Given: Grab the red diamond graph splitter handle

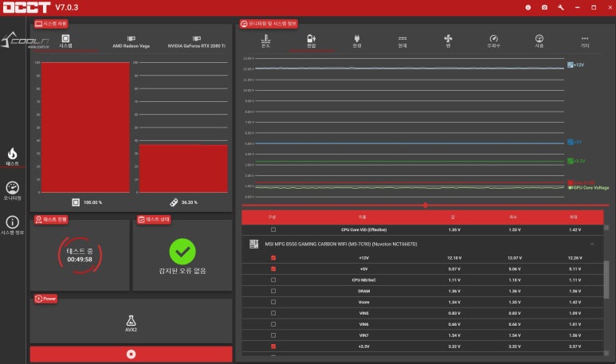Looking at the screenshot, I should pos(425,205).
